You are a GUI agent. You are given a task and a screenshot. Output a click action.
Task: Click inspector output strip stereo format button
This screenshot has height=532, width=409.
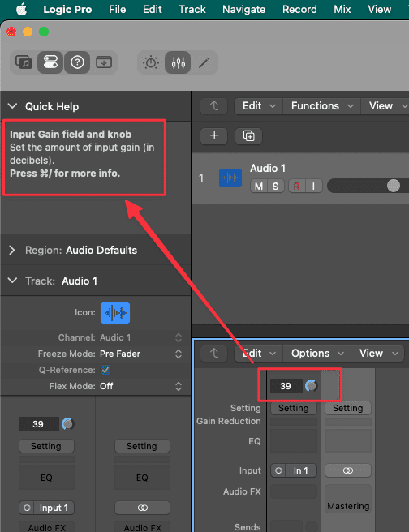point(142,508)
